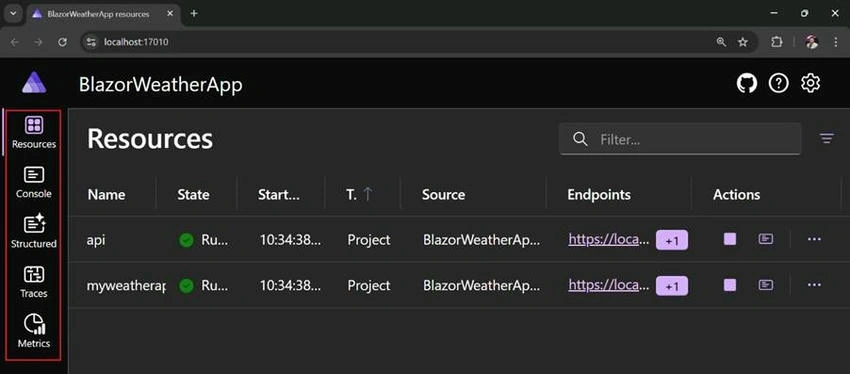The width and height of the screenshot is (850, 374).
Task: Open the Console logs page
Action: [34, 183]
